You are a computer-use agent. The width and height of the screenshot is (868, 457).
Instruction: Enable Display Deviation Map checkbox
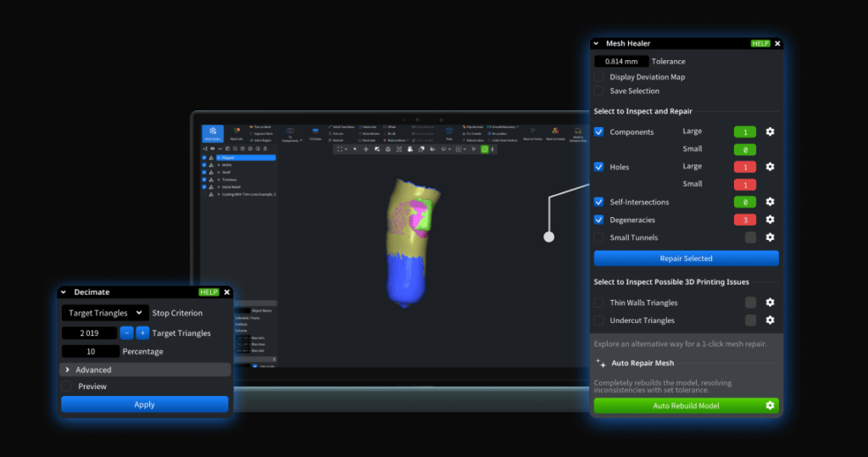(599, 77)
